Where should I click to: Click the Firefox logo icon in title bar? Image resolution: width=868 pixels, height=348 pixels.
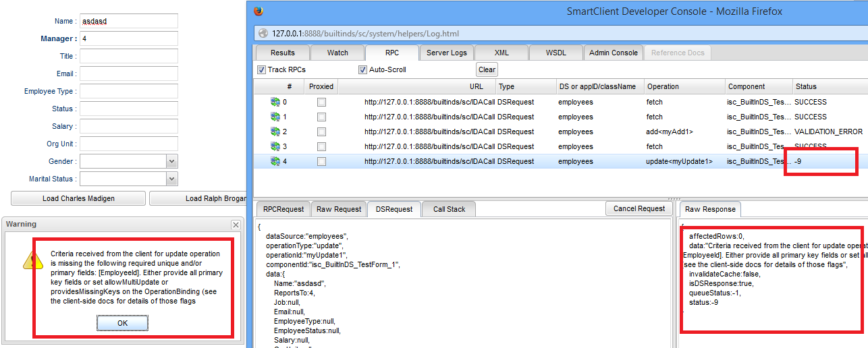point(259,11)
